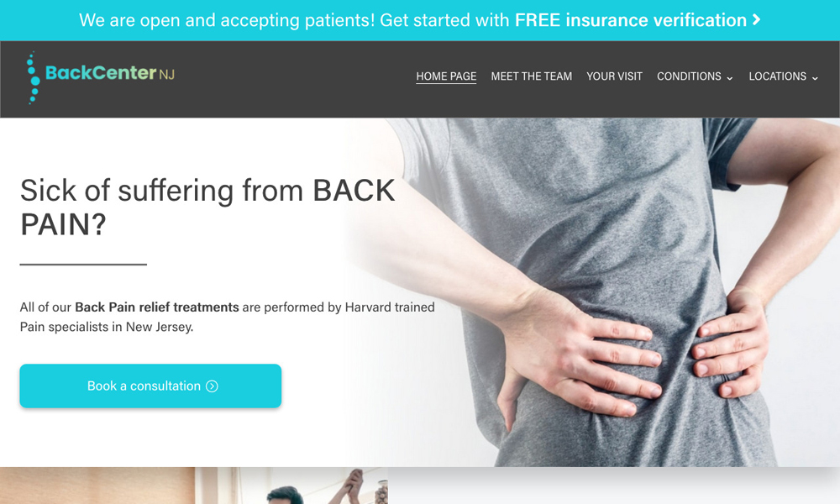840x504 pixels.
Task: Go to HOME PAGE nav item
Action: [446, 76]
